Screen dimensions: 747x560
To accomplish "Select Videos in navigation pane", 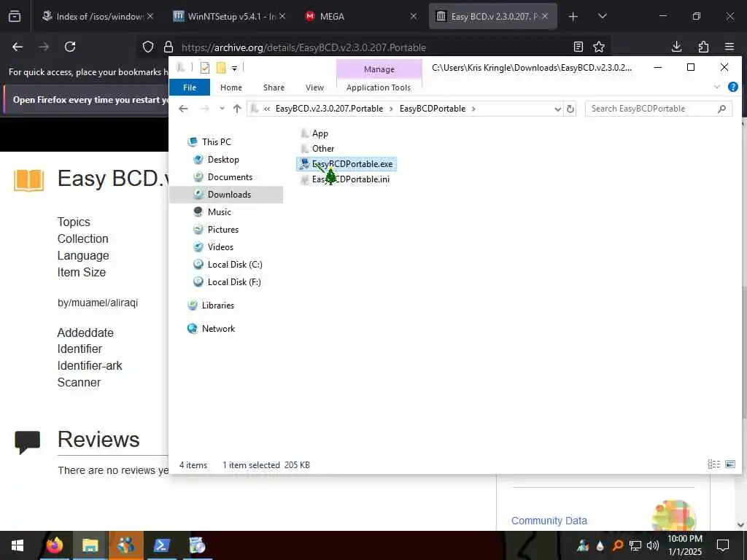I will tap(214, 247).
